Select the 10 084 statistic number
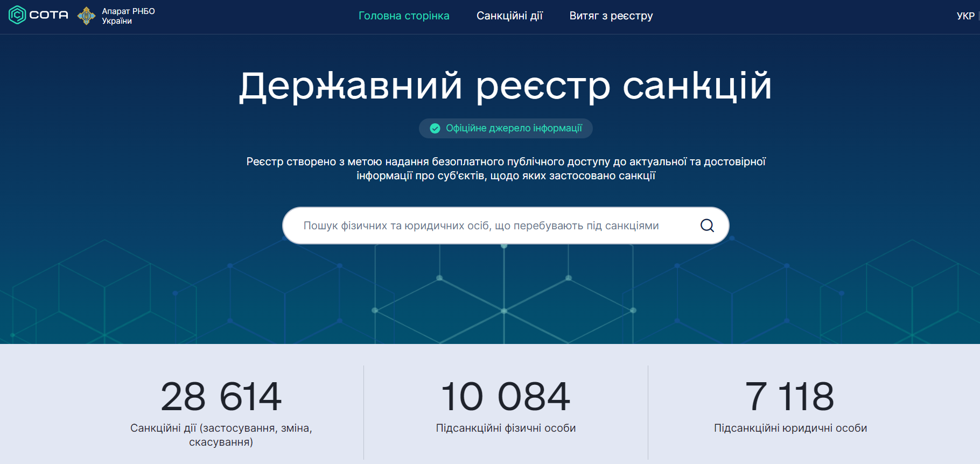 click(506, 397)
